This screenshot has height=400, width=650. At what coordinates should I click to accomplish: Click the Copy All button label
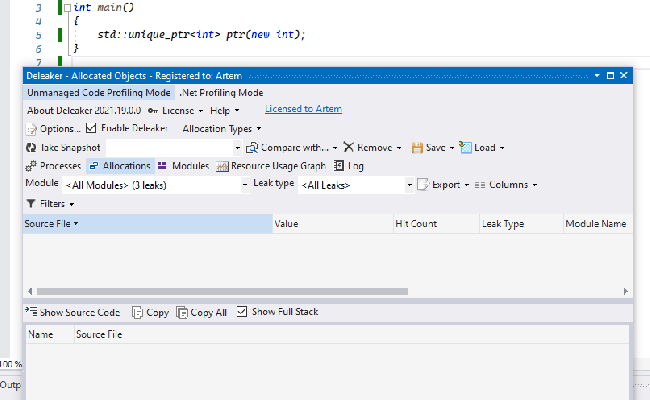(209, 313)
